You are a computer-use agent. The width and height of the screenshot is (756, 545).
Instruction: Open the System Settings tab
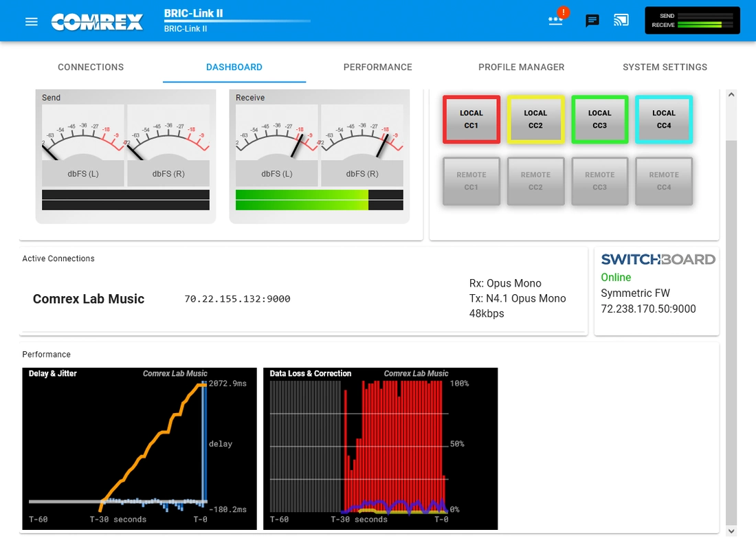(x=665, y=67)
